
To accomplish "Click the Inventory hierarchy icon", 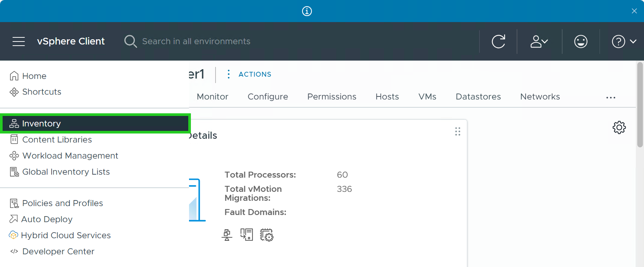I will pos(14,123).
